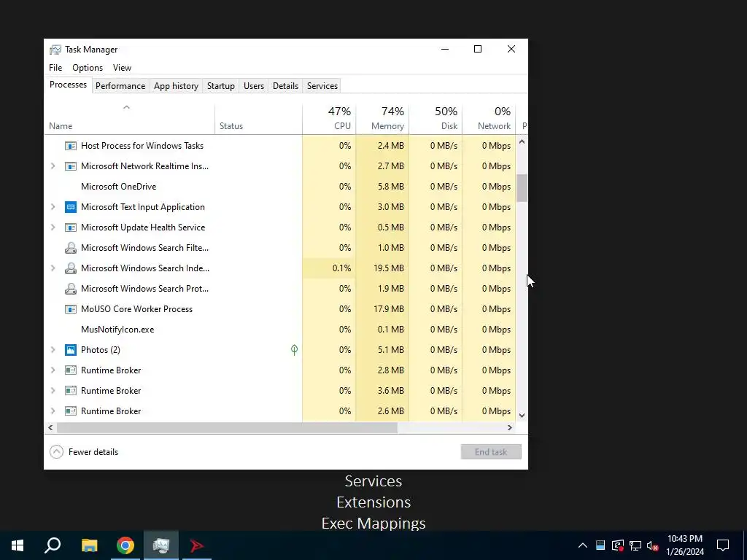Viewport: 747px width, 560px height.
Task: Open the Windows Start menu
Action: pos(18,545)
